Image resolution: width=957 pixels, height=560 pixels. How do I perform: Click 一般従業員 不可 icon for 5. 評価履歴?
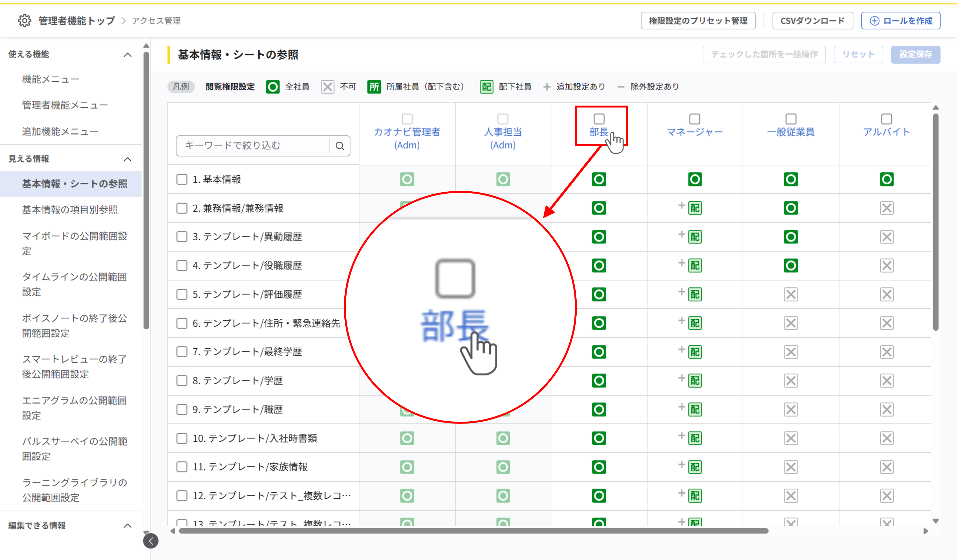point(791,294)
